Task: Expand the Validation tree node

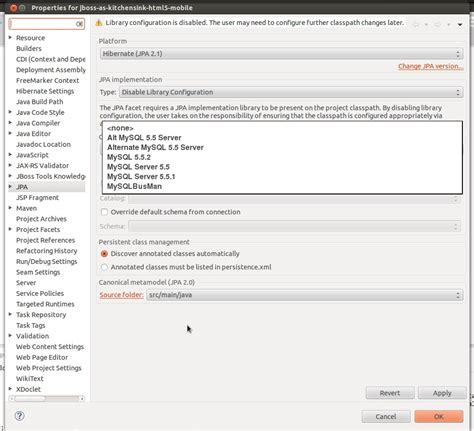Action: click(10, 336)
